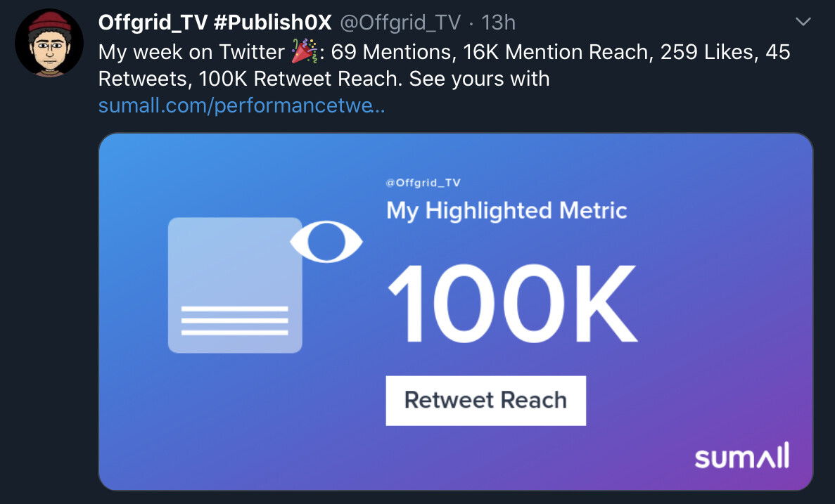Click the small @Offgrid_TV text in card

pyautogui.click(x=423, y=183)
